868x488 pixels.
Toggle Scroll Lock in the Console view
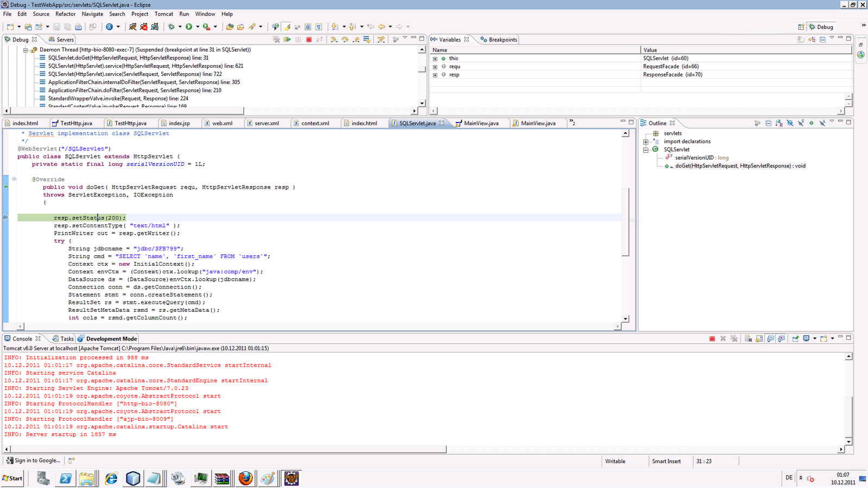(758, 338)
